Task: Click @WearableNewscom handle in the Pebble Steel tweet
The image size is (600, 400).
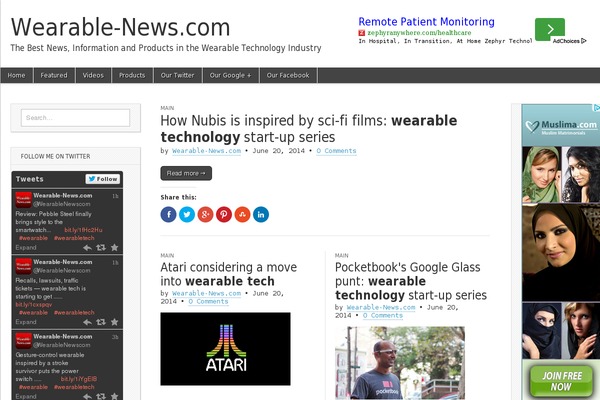Action: click(62, 204)
